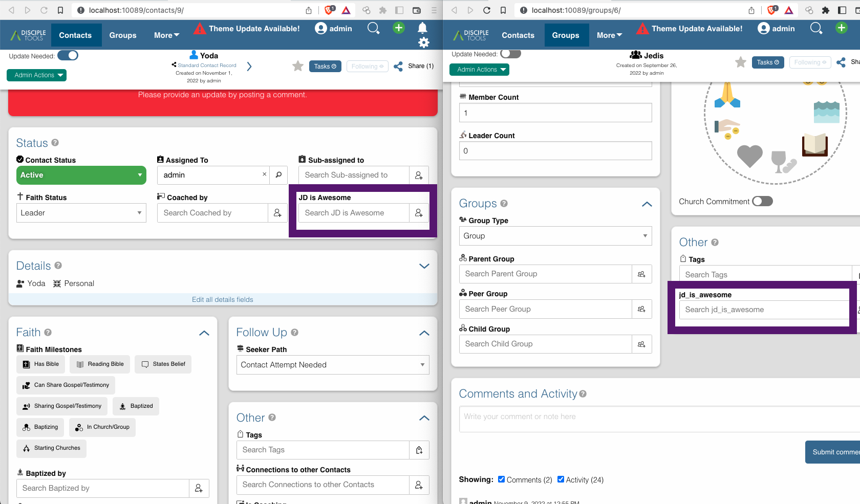The width and height of the screenshot is (860, 504).
Task: Open the Faith Status Leader dropdown
Action: coord(81,213)
